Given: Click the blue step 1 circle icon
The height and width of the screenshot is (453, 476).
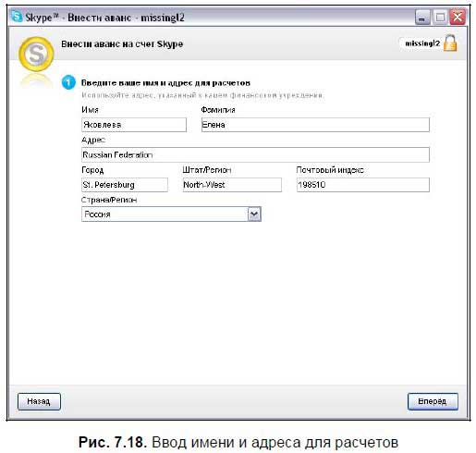Looking at the screenshot, I should pyautogui.click(x=68, y=82).
